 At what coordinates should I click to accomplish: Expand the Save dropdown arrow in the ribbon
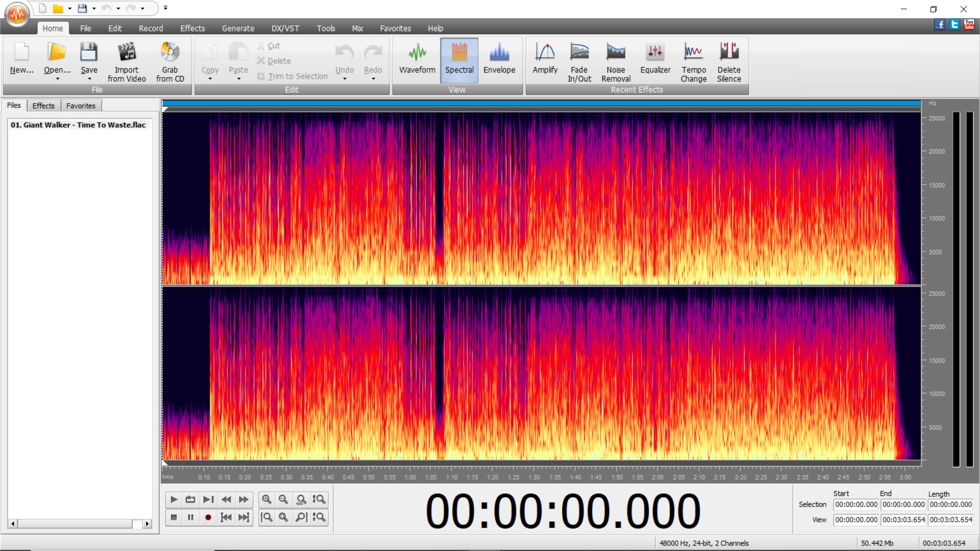89,79
